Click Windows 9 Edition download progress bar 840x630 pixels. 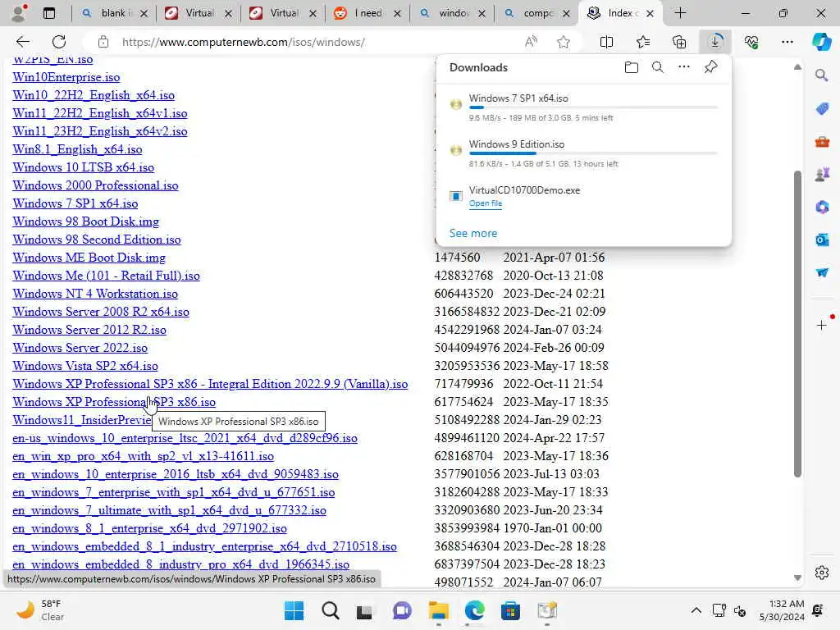593,153
